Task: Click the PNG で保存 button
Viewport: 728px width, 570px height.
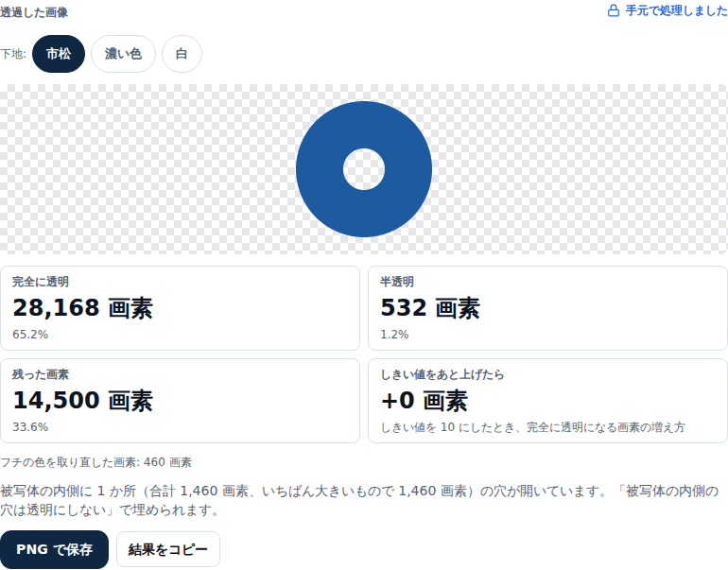Action: (x=54, y=549)
